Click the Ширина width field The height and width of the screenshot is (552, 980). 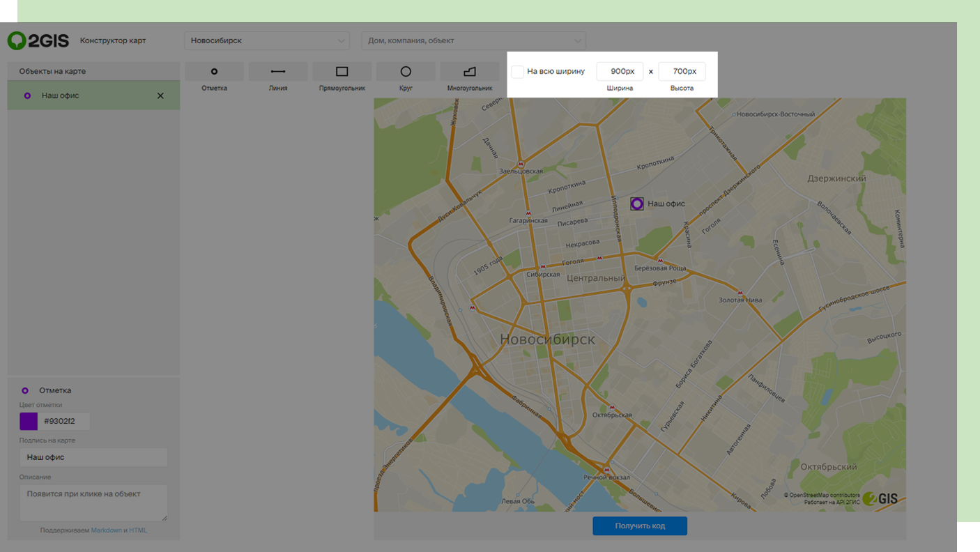(620, 71)
